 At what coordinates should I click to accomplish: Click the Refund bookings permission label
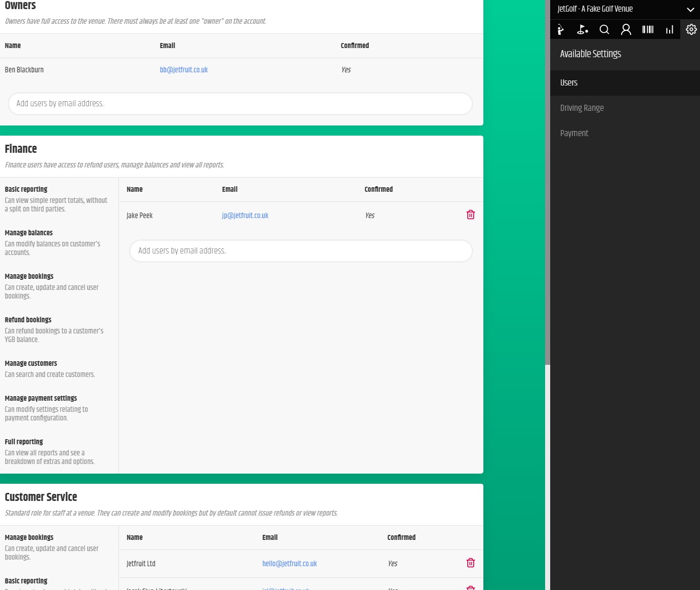point(28,320)
